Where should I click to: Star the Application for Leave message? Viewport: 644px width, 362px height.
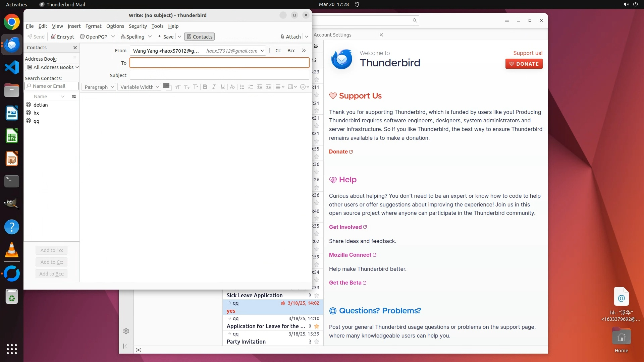point(317,326)
